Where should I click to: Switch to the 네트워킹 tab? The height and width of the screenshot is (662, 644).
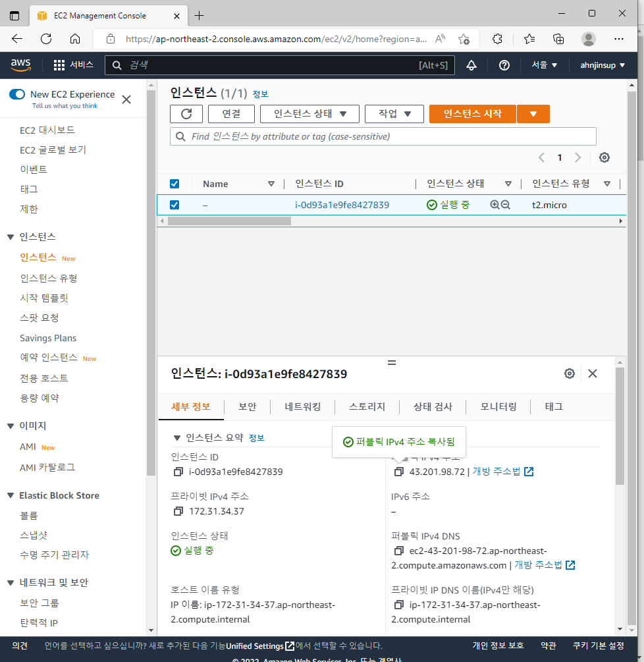(303, 406)
